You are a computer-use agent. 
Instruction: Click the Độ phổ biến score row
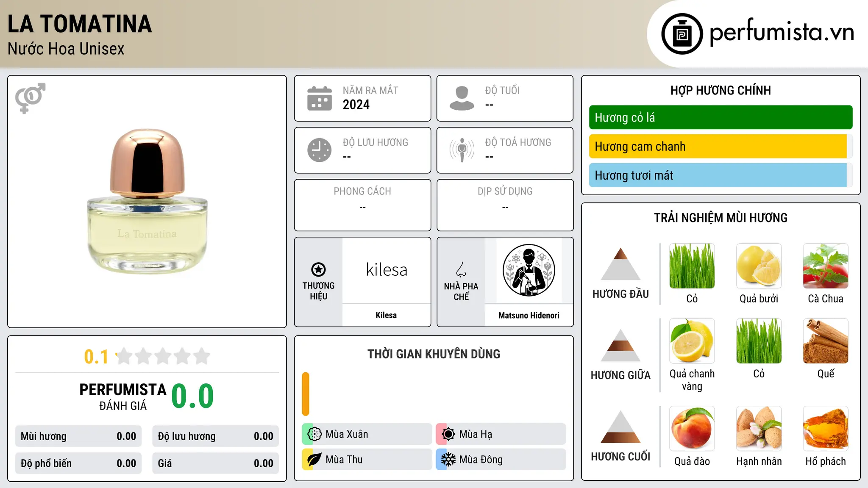pos(78,463)
